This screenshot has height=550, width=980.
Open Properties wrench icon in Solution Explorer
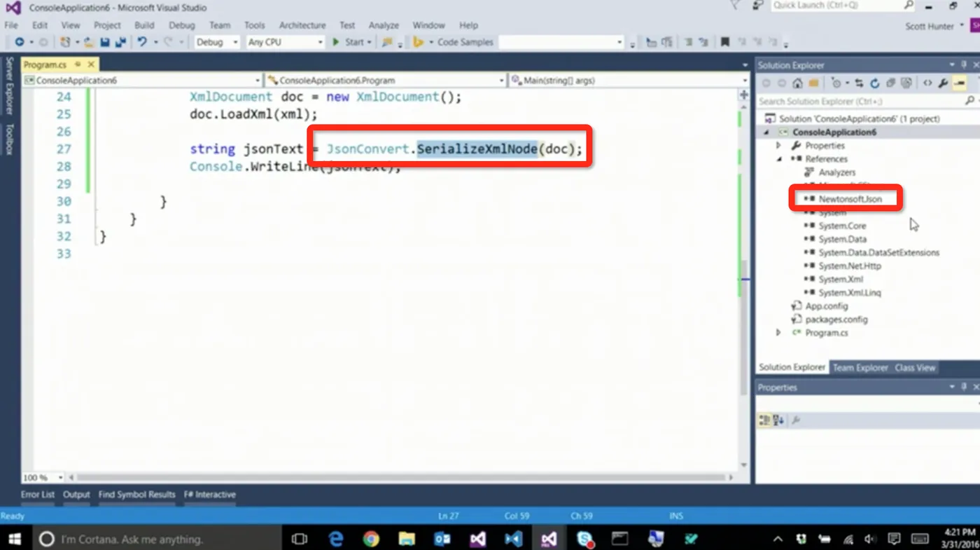click(943, 83)
